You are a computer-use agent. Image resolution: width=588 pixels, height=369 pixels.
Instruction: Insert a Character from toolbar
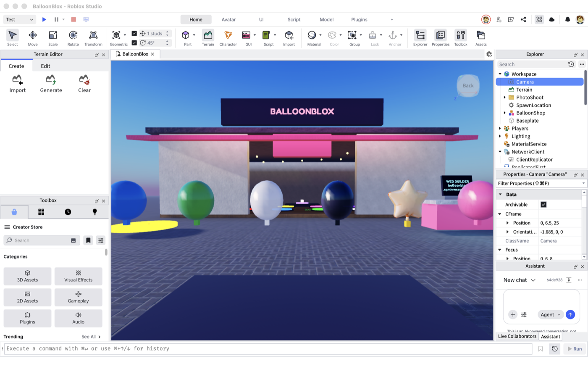(228, 38)
